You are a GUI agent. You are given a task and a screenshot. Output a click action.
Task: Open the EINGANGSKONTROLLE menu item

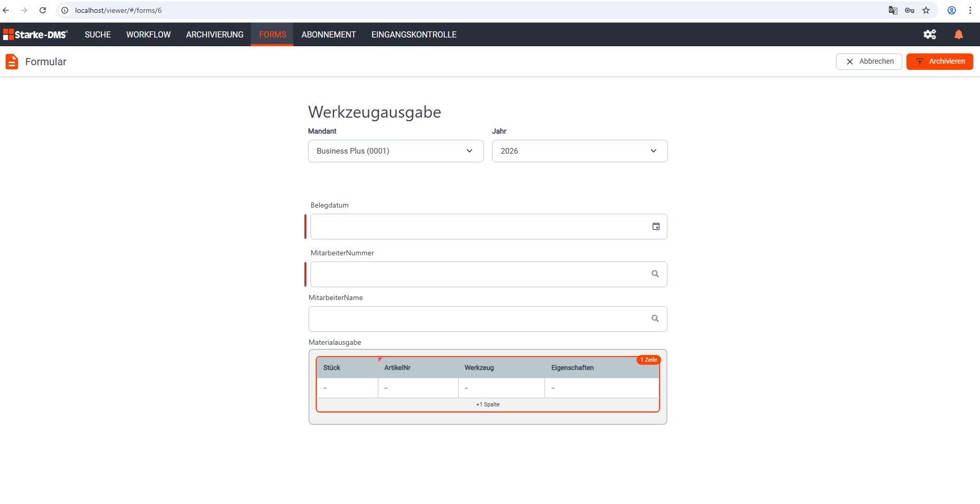414,34
